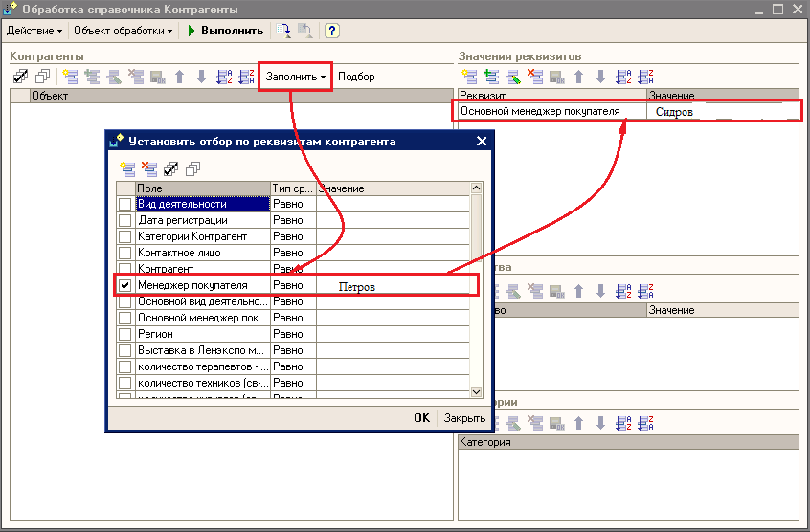Image resolution: width=810 pixels, height=532 pixels.
Task: Select Равно comparison type for Дата регистрации
Action: 292,220
